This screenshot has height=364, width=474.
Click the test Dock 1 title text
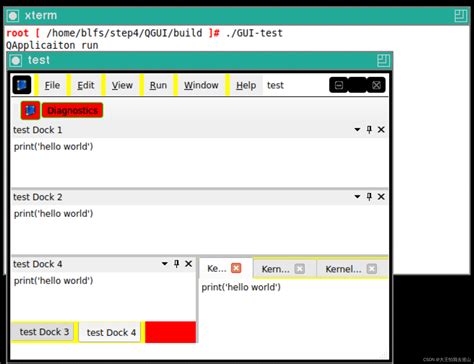38,130
